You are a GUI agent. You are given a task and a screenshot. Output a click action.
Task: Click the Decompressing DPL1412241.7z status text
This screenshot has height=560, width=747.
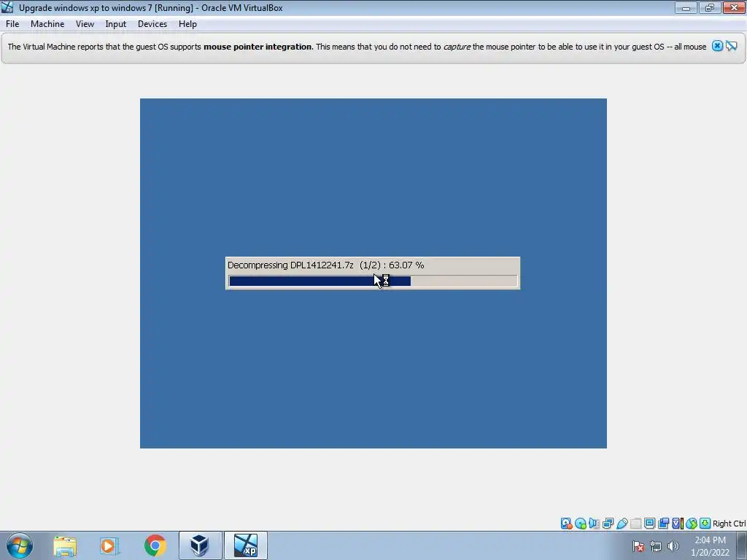pyautogui.click(x=326, y=265)
